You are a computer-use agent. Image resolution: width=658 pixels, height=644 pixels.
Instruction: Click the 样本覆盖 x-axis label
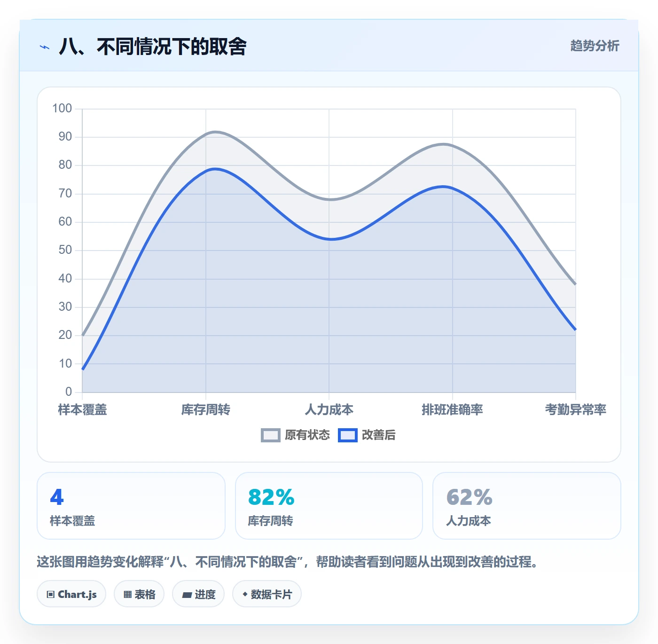82,410
